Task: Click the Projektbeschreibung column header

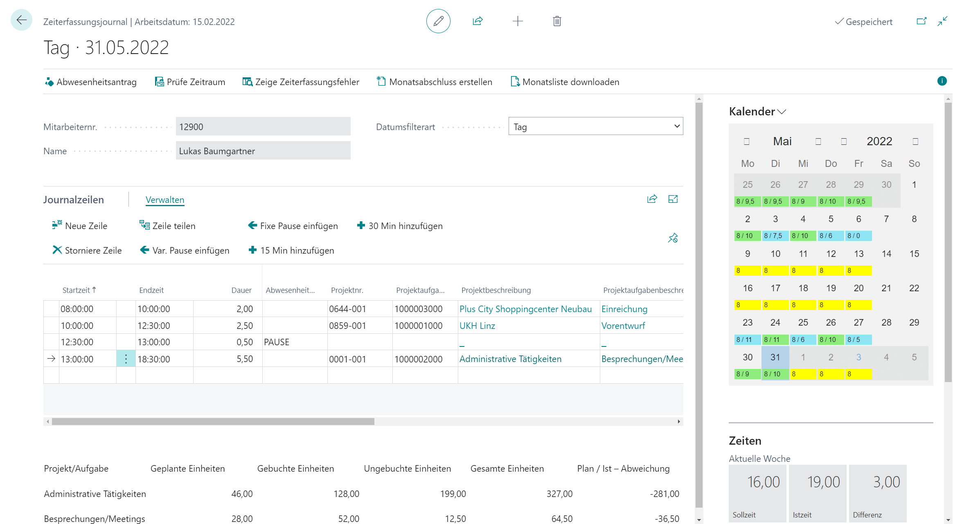Action: tap(496, 290)
